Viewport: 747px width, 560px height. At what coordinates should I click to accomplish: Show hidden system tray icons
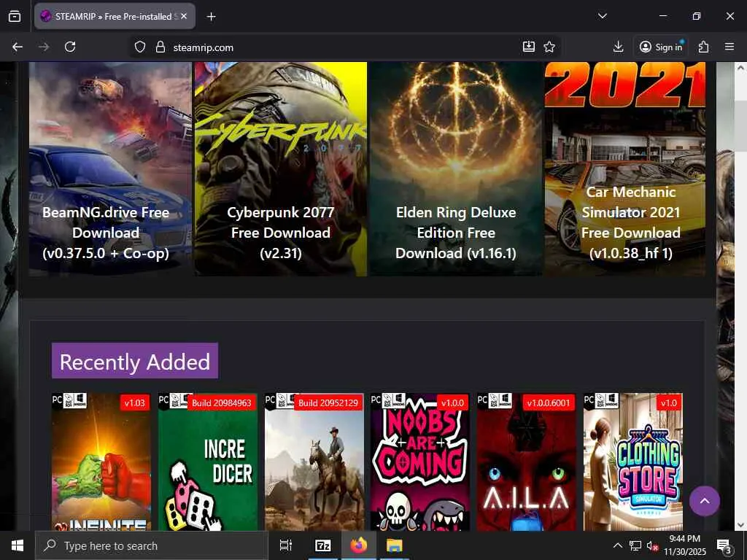[x=617, y=545]
